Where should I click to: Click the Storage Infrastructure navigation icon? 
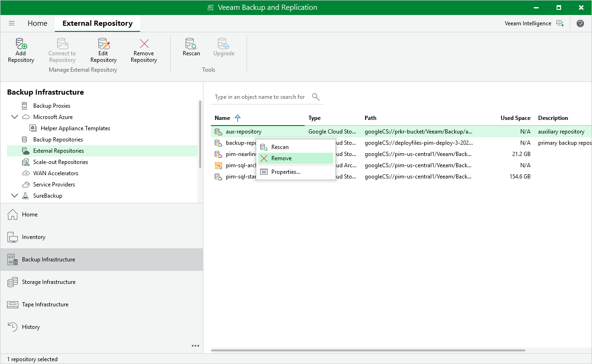[13, 282]
